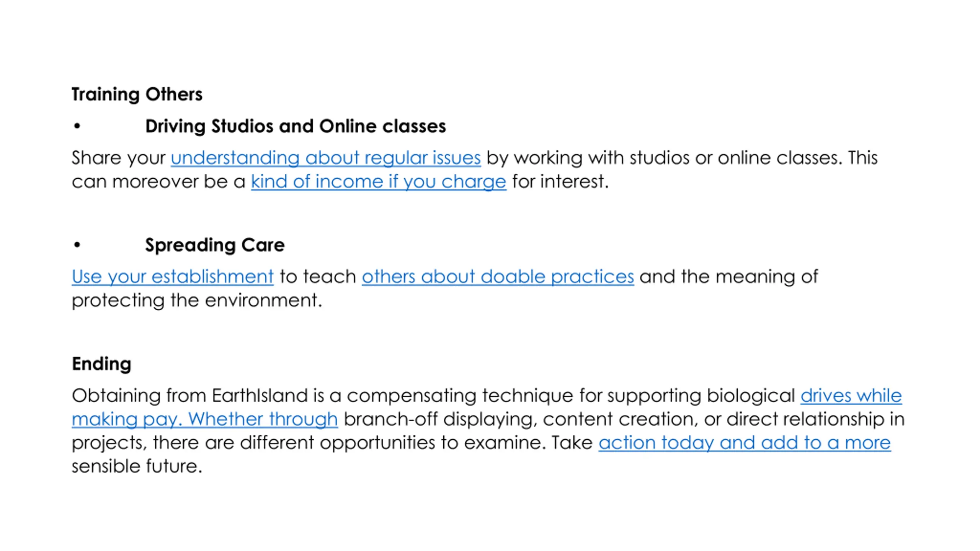
Task: Place cursor in "Driving Studios and Online classes" heading
Action: tap(296, 126)
